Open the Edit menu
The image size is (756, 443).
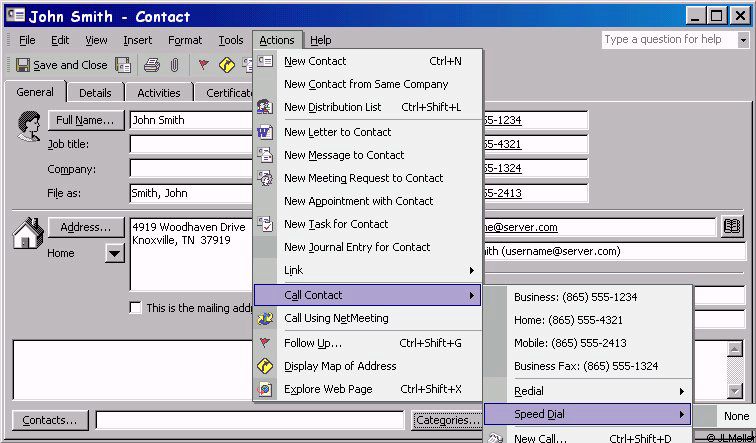point(60,40)
